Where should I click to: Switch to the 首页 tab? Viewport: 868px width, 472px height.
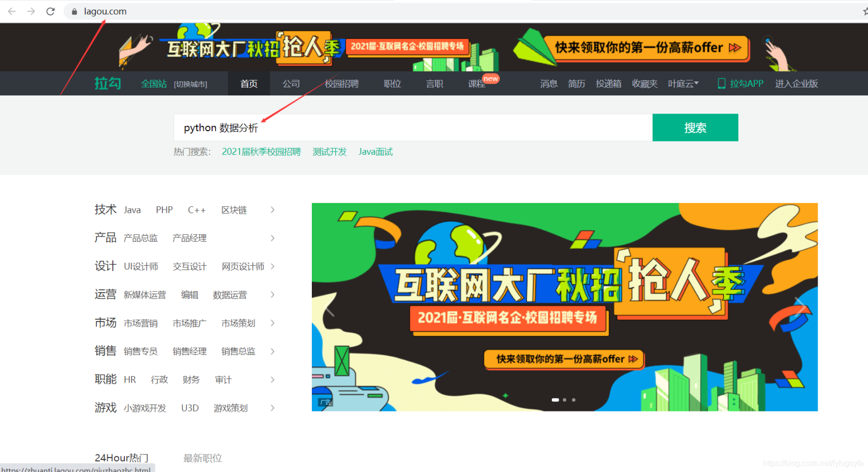249,84
